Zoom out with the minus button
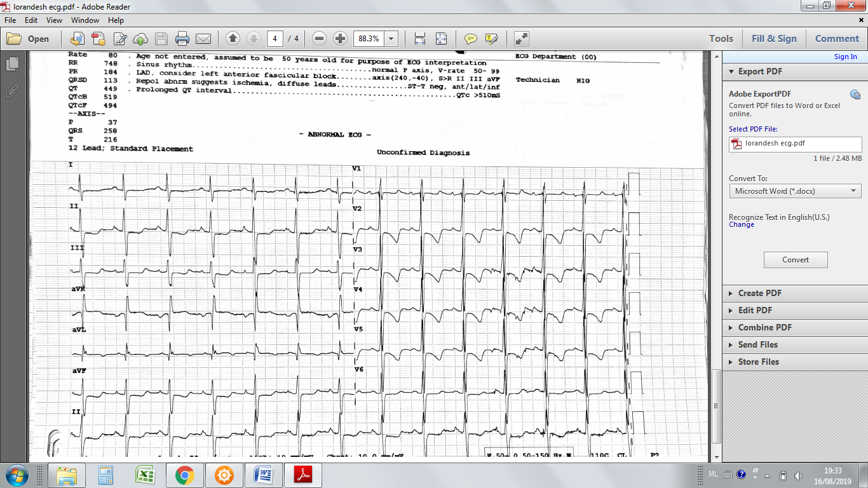 pos(320,39)
